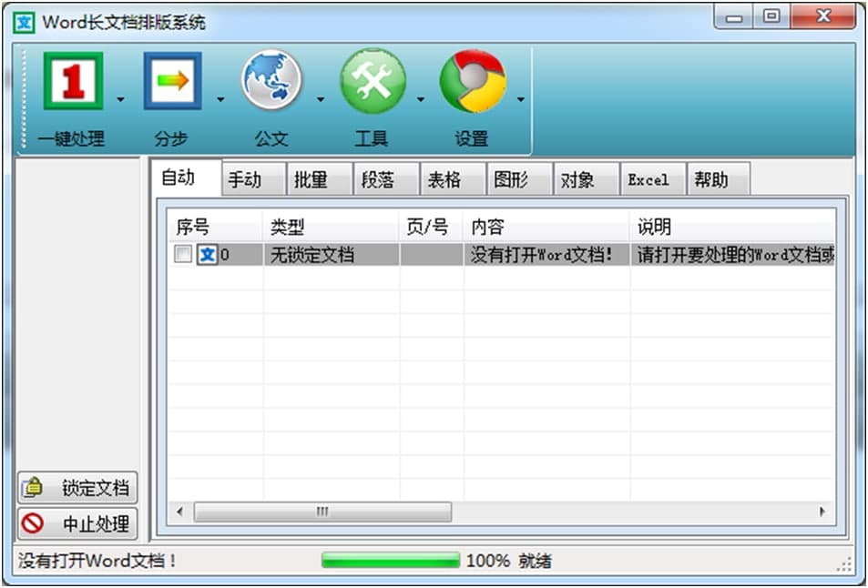Image resolution: width=868 pixels, height=588 pixels.
Task: Click the app icon in the title bar
Action: tap(24, 23)
